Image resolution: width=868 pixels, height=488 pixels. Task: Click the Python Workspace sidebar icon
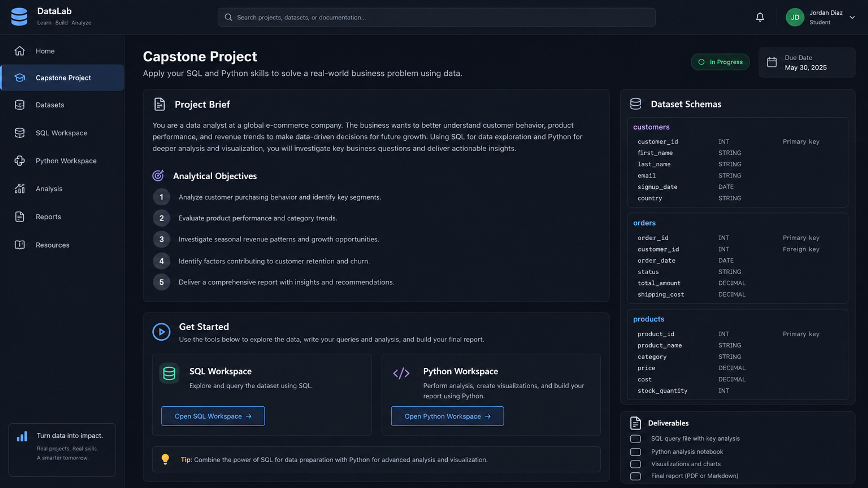pyautogui.click(x=20, y=161)
